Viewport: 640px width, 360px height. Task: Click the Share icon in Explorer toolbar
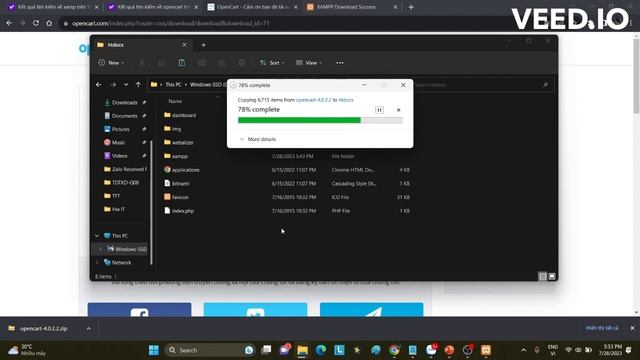222,63
